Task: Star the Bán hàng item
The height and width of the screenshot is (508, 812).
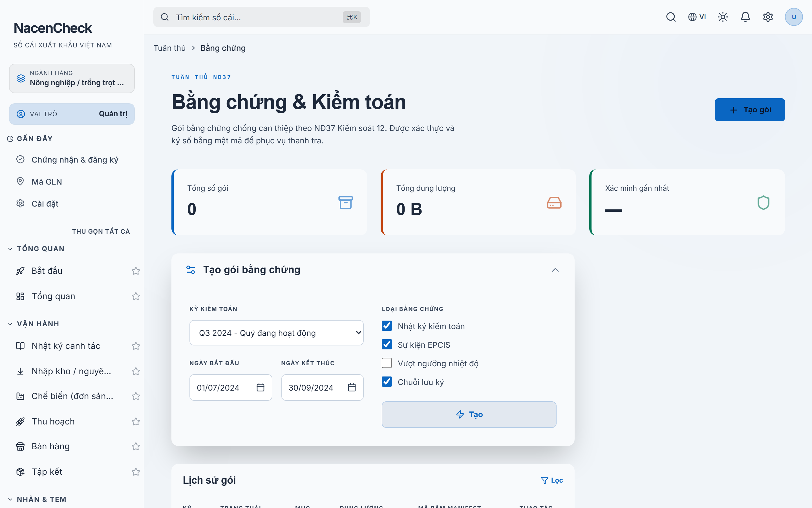Action: click(x=136, y=446)
